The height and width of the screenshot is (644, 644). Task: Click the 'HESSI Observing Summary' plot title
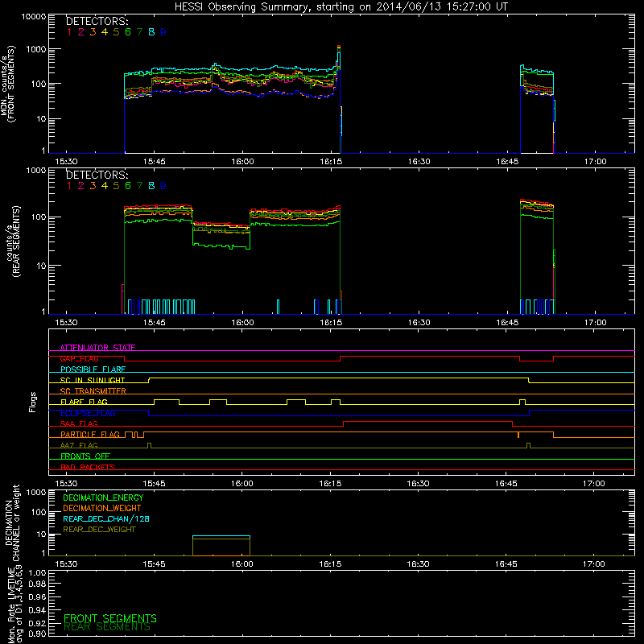[x=341, y=6]
